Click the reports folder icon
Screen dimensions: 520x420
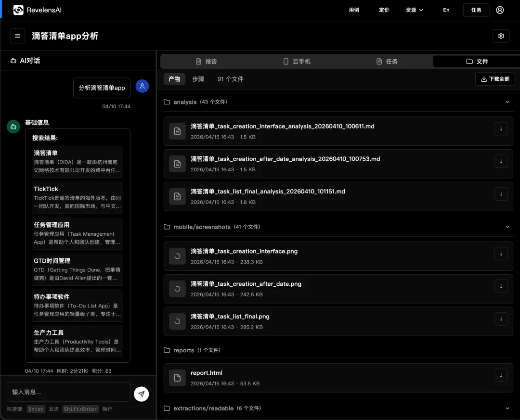point(167,350)
